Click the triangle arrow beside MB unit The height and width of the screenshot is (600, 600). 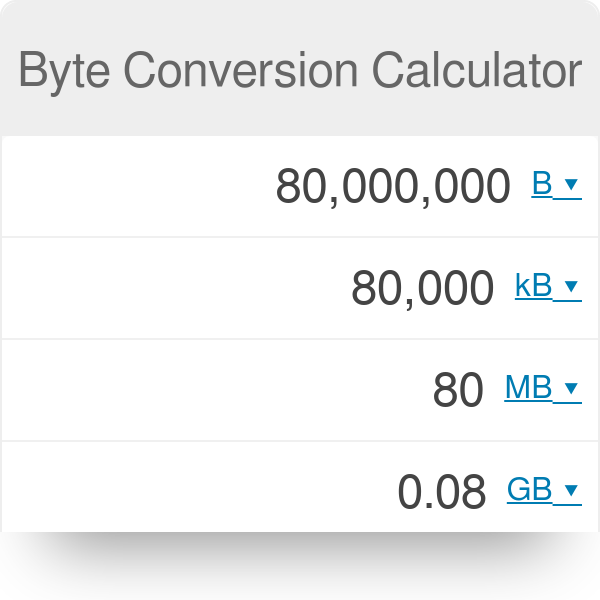tap(571, 389)
